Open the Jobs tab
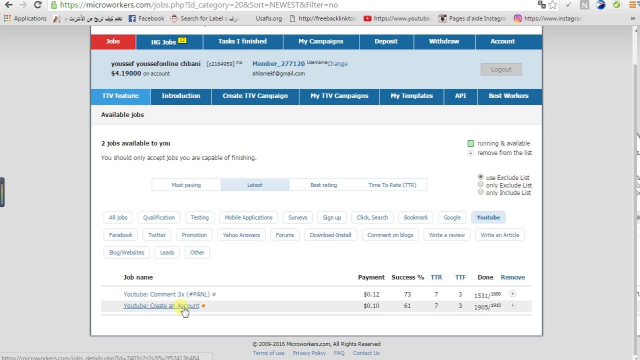The width and height of the screenshot is (640, 360). coord(113,42)
